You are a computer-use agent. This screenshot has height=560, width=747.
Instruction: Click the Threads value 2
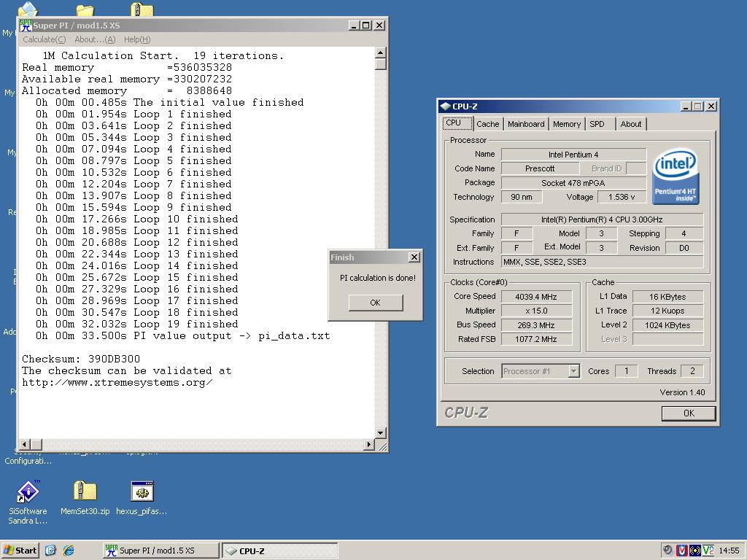point(692,371)
